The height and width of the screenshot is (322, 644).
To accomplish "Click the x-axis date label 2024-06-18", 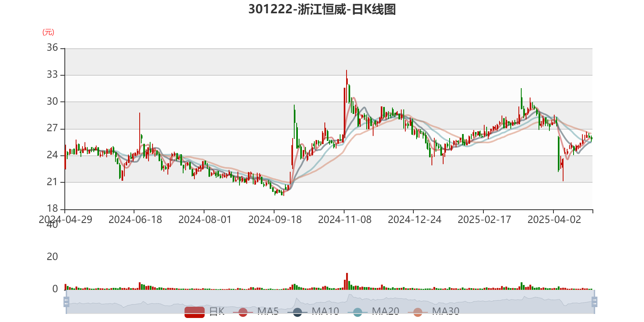I will click(135, 219).
